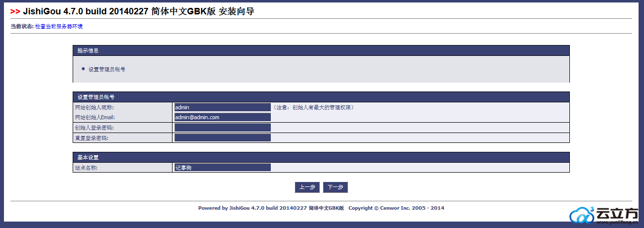This screenshot has width=644, height=228.
Task: Click the 检查当前服务器环境 status link
Action: tap(59, 26)
